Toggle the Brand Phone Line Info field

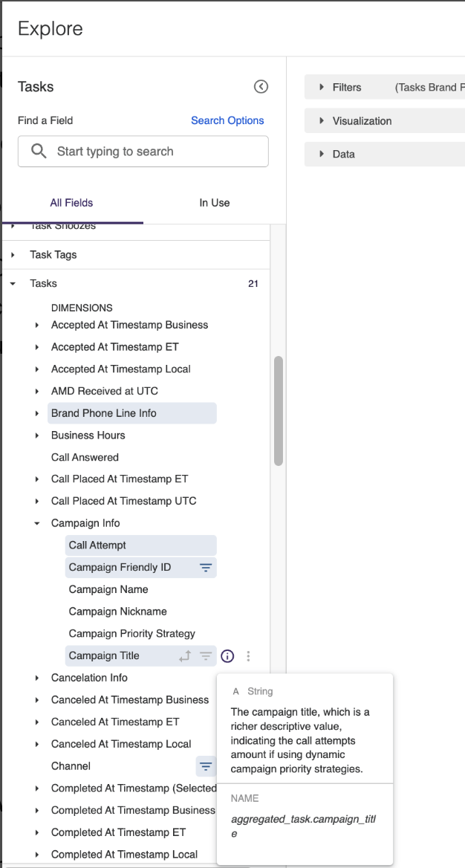pyautogui.click(x=104, y=413)
